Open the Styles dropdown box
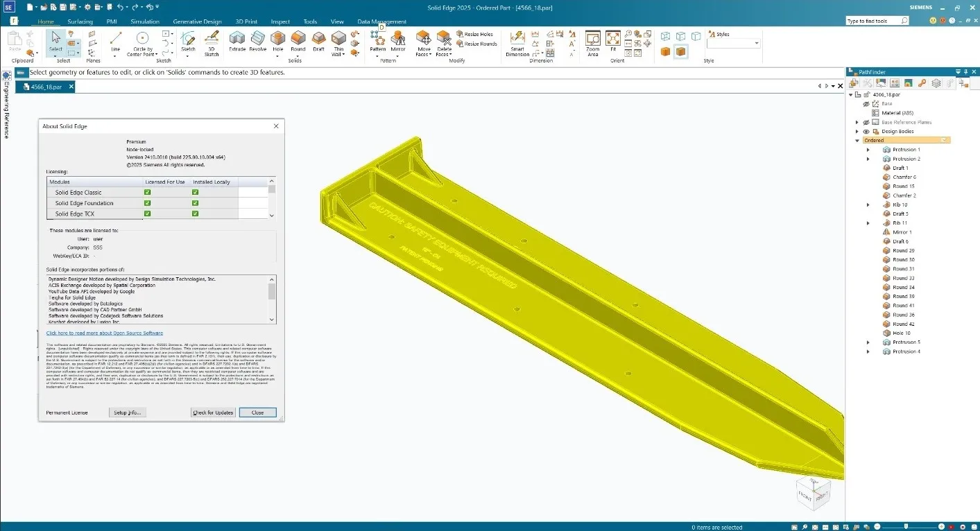The image size is (980, 531). (734, 43)
